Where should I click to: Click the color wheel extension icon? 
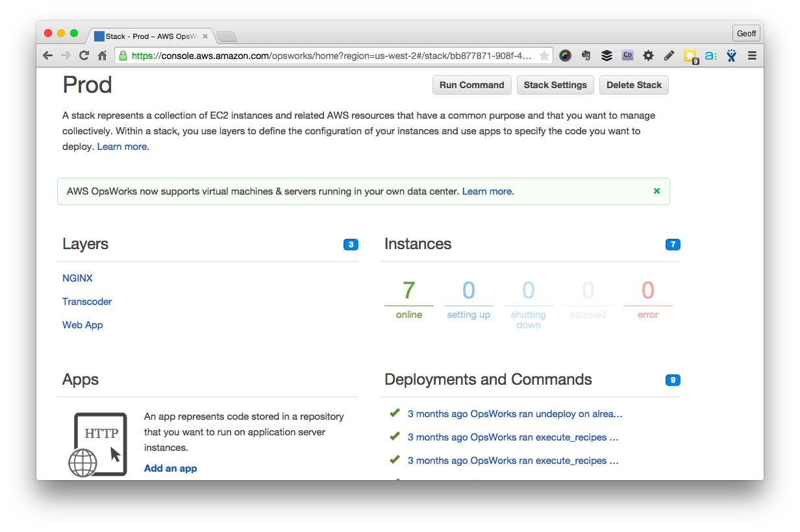pyautogui.click(x=565, y=56)
